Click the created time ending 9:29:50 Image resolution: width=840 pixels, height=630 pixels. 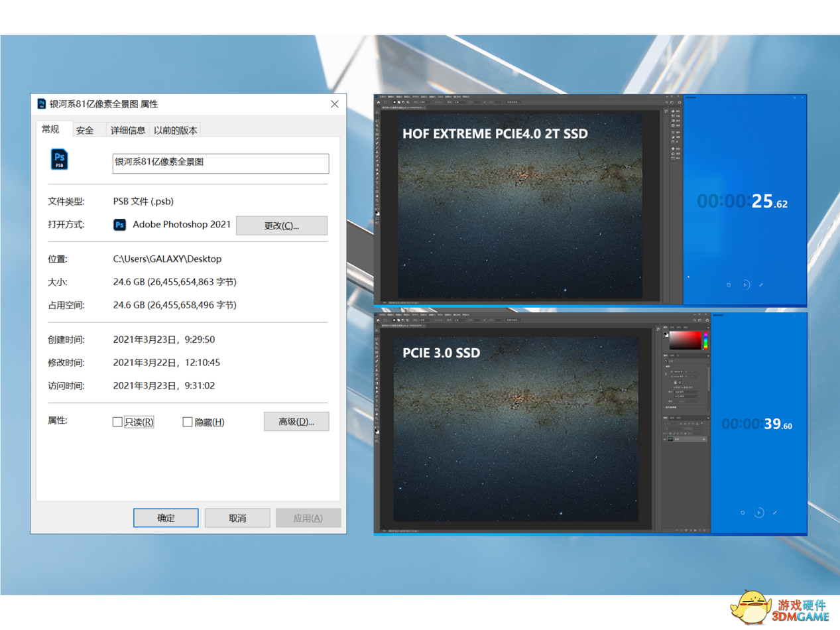click(164, 340)
